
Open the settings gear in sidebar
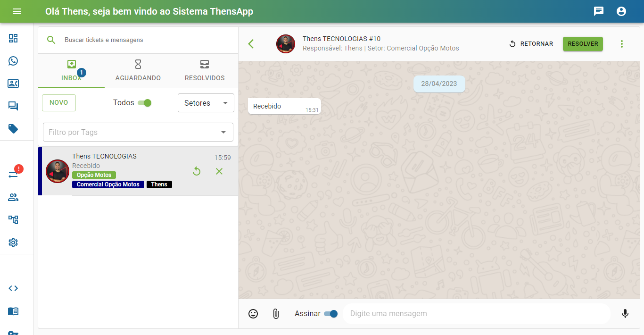[x=13, y=243]
